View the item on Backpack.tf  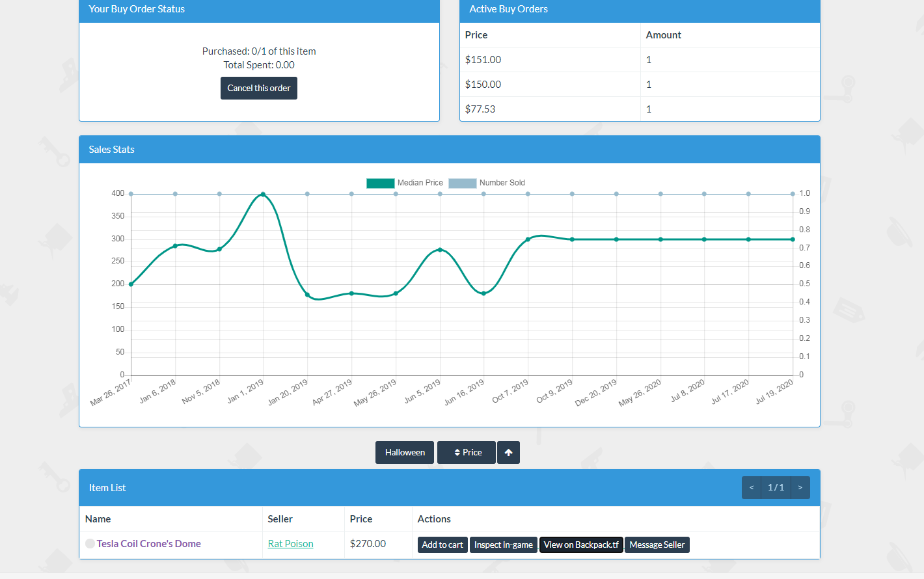click(581, 545)
